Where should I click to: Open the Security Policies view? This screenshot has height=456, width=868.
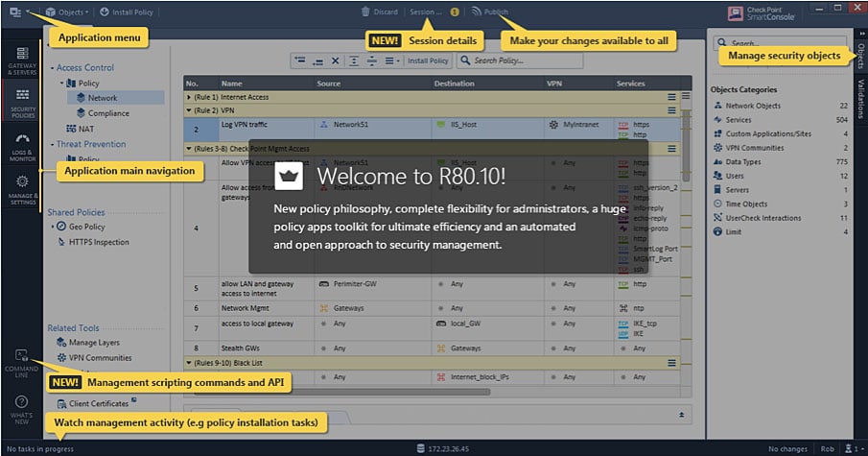pyautogui.click(x=22, y=103)
